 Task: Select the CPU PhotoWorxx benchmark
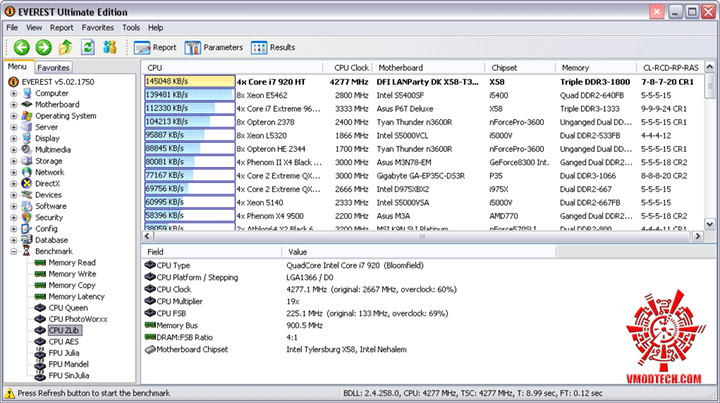point(78,319)
